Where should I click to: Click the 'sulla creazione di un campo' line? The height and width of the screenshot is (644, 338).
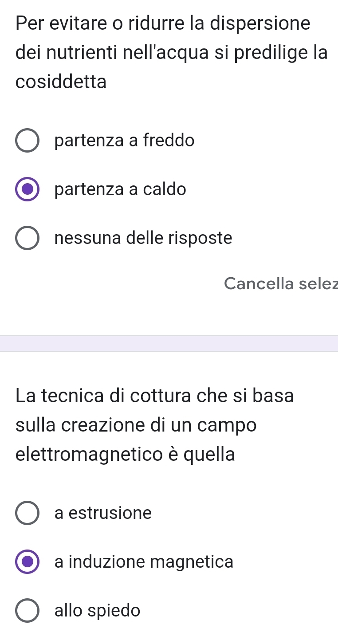click(x=136, y=425)
